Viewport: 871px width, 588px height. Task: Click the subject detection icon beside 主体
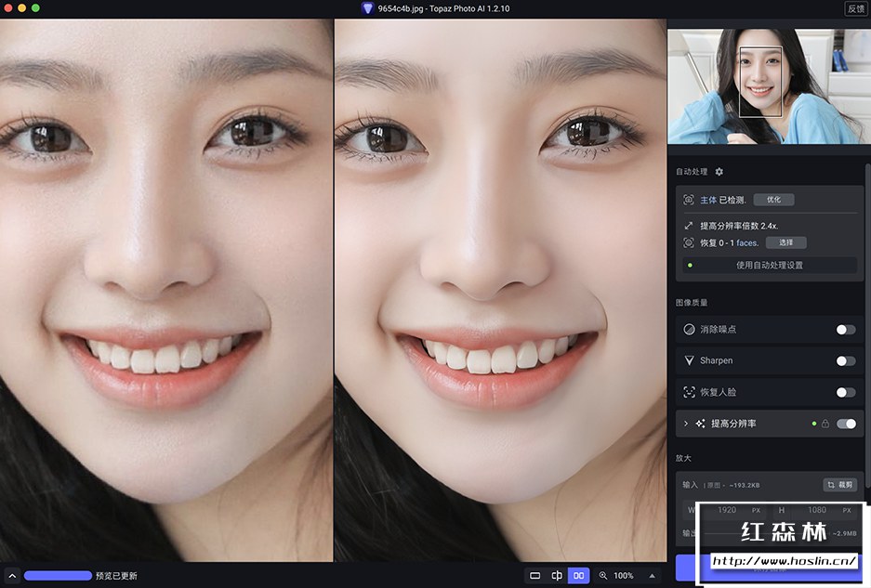pos(688,200)
